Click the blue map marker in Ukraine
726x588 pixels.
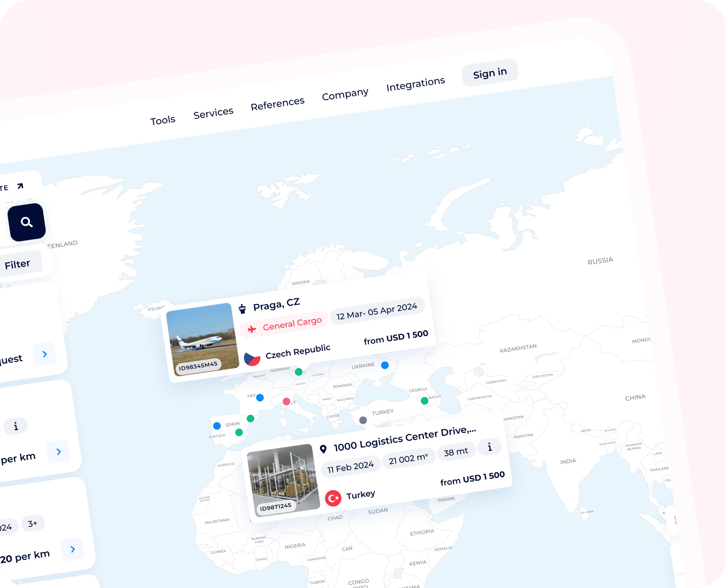385,365
